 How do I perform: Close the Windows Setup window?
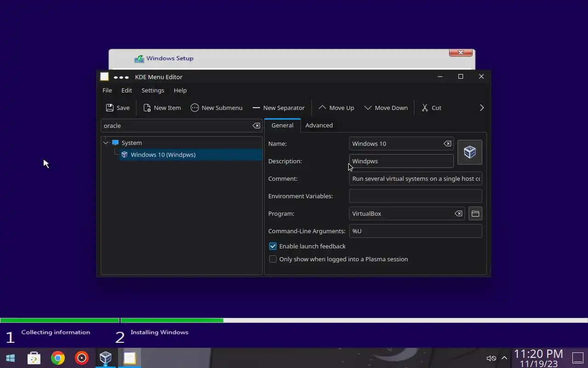point(461,52)
